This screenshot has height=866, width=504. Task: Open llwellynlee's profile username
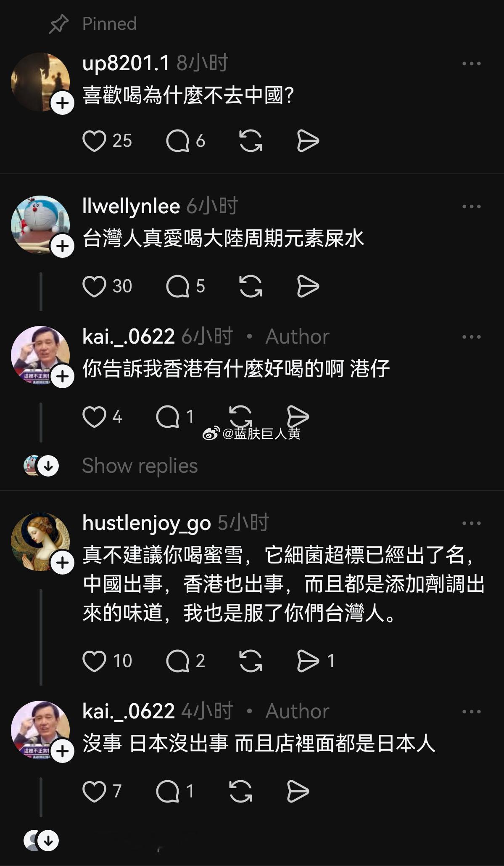pos(131,207)
